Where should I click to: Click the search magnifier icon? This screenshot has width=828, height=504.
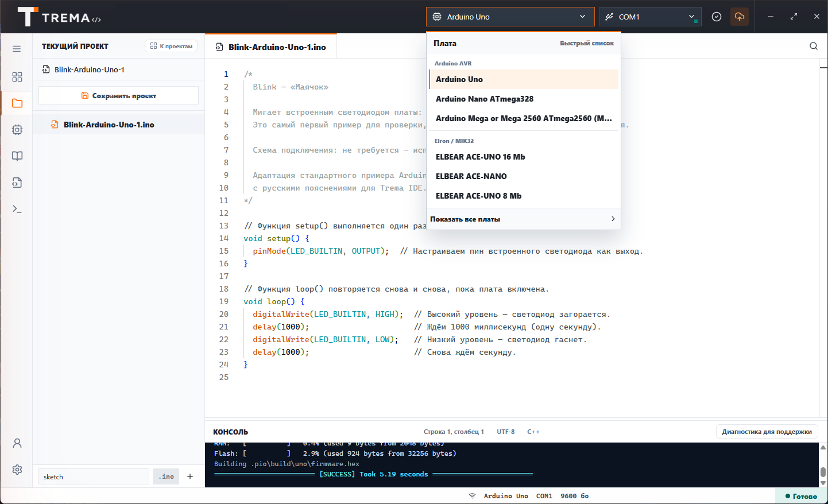[x=814, y=46]
